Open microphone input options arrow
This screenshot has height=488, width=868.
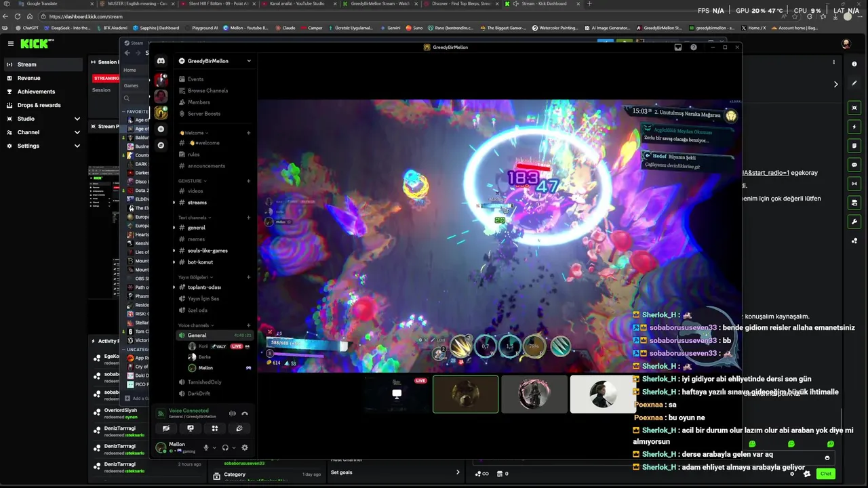214,447
